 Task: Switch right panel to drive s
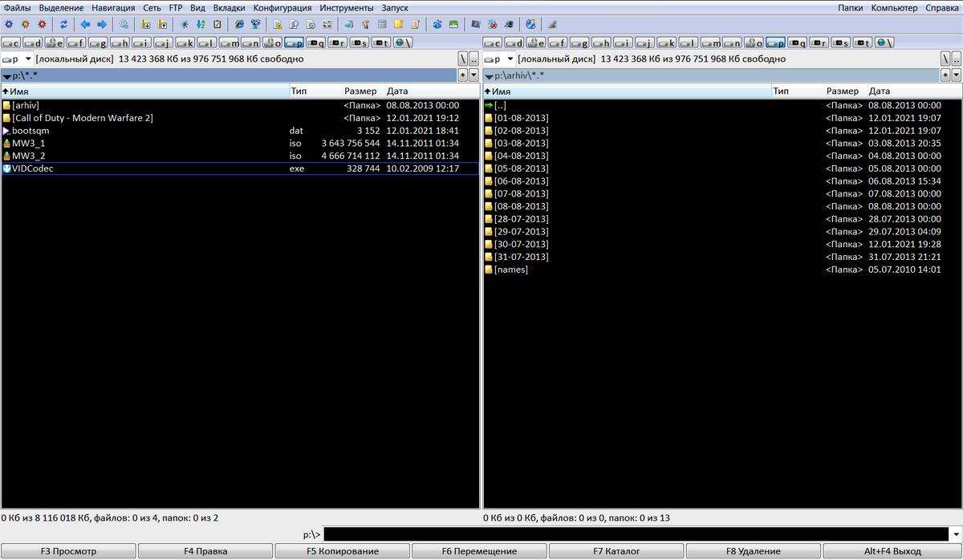coord(841,43)
